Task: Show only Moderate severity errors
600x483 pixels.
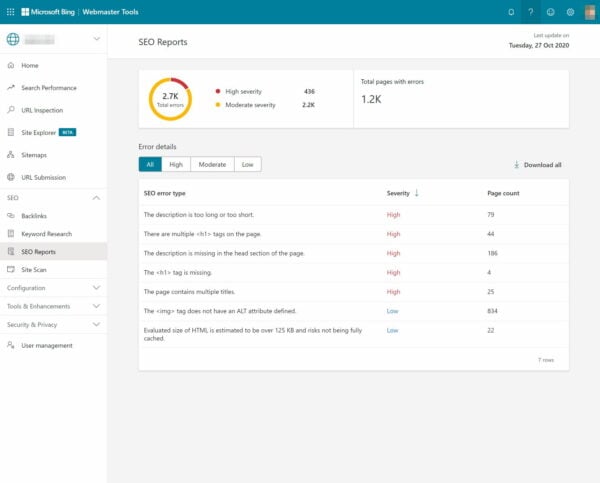Action: (212, 164)
